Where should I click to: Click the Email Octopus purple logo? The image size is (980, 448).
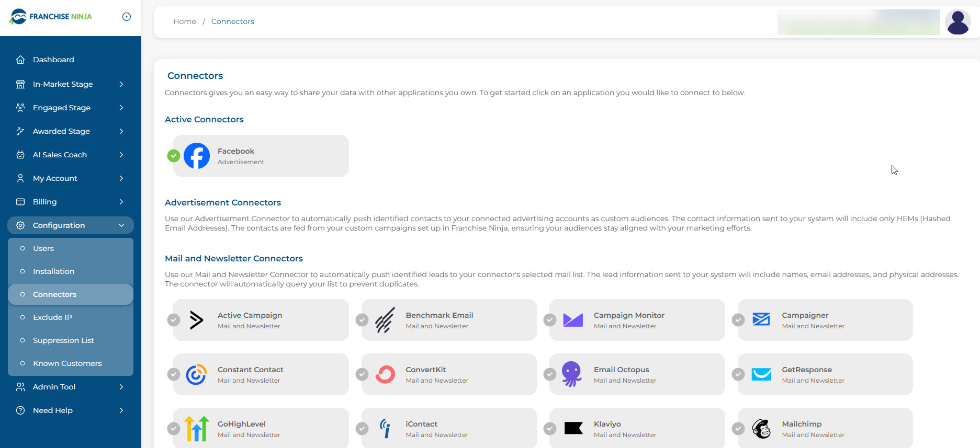[x=571, y=374]
